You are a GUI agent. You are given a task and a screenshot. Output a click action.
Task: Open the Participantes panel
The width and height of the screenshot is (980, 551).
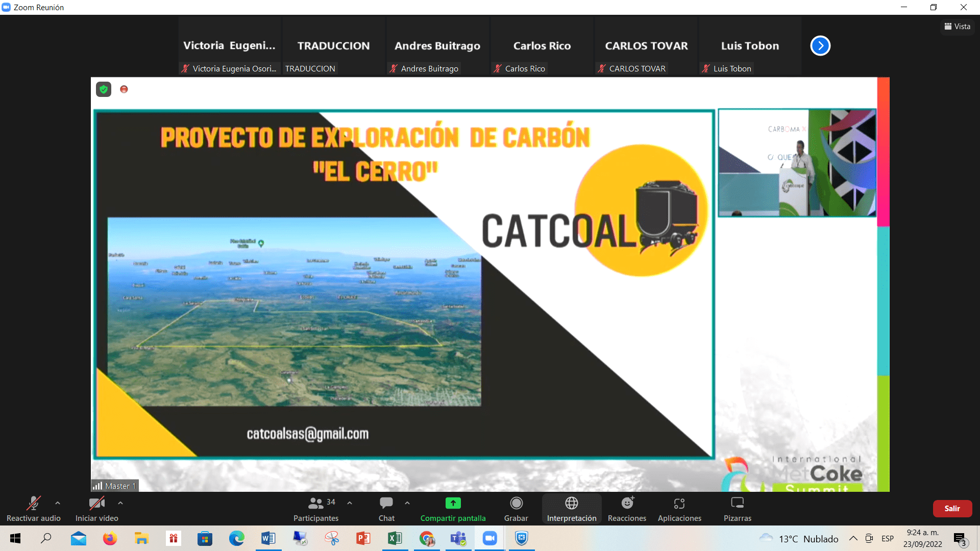316,509
